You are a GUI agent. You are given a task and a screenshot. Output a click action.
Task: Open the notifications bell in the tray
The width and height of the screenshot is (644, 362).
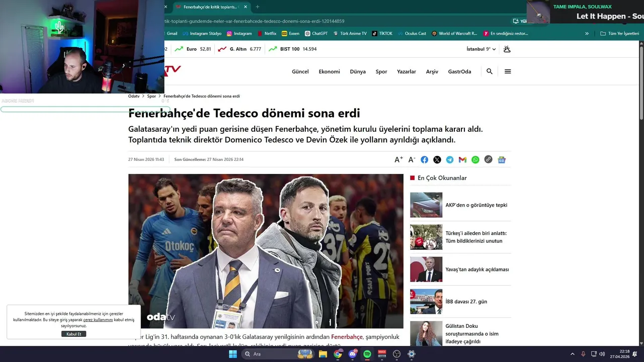635,354
